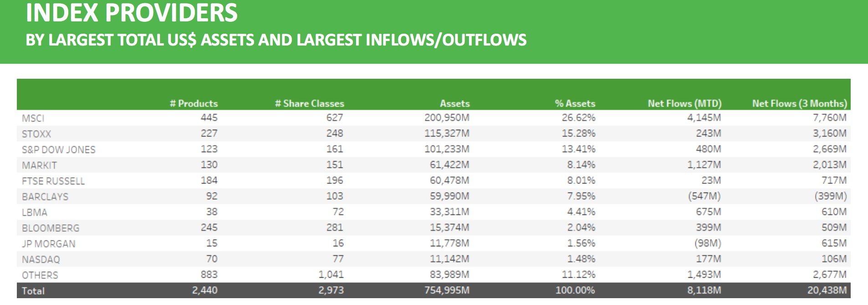Click Bloomberg products count 245
This screenshot has height=305, width=868.
[209, 228]
